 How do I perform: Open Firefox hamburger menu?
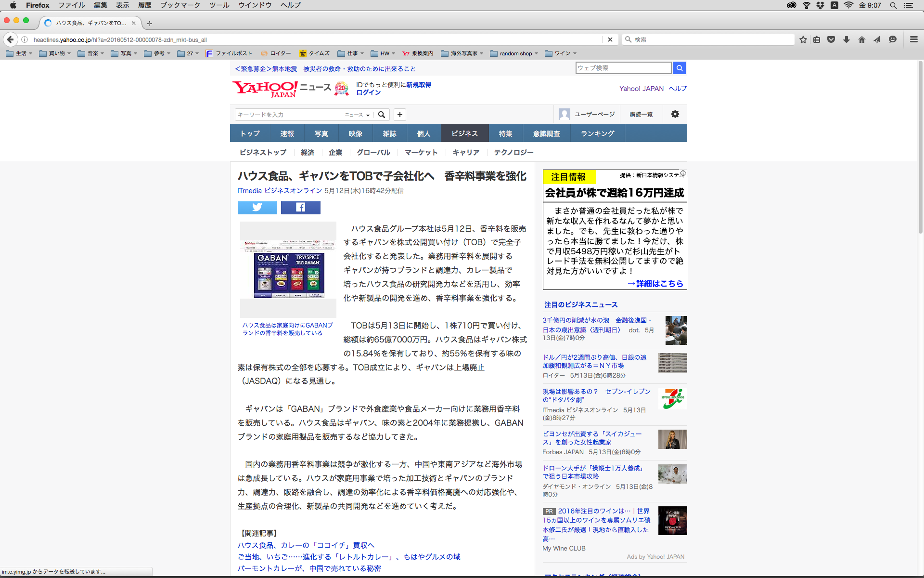coord(913,39)
